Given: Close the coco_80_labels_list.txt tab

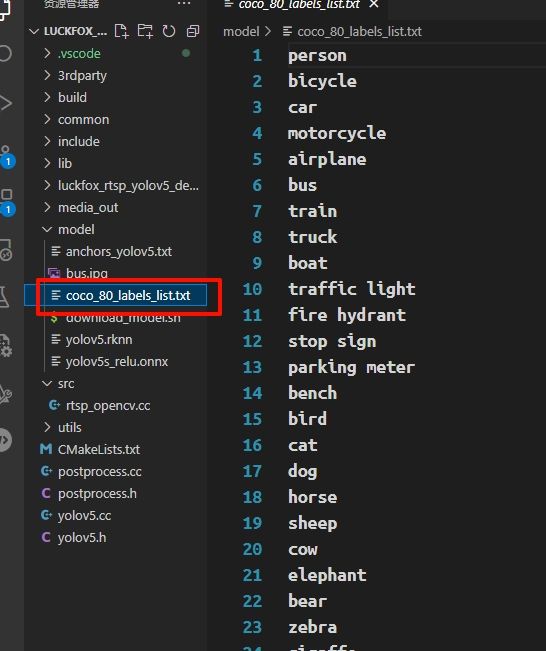Looking at the screenshot, I should point(374,4).
